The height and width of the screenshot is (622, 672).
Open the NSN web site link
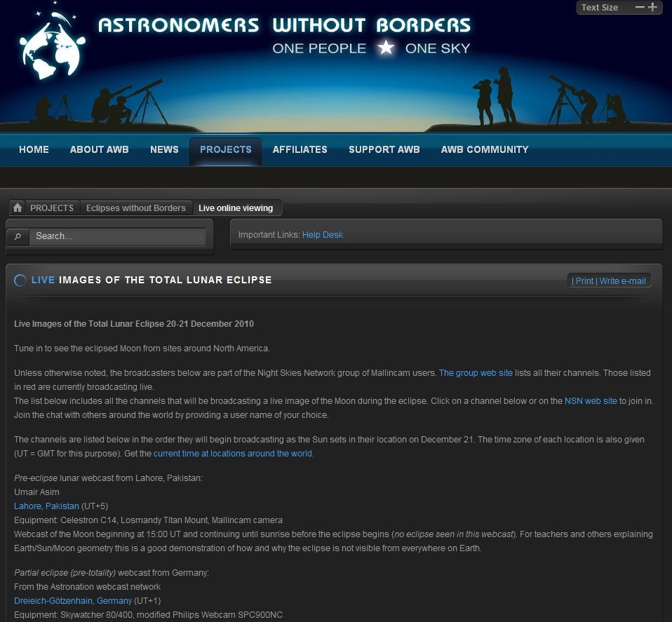point(591,401)
